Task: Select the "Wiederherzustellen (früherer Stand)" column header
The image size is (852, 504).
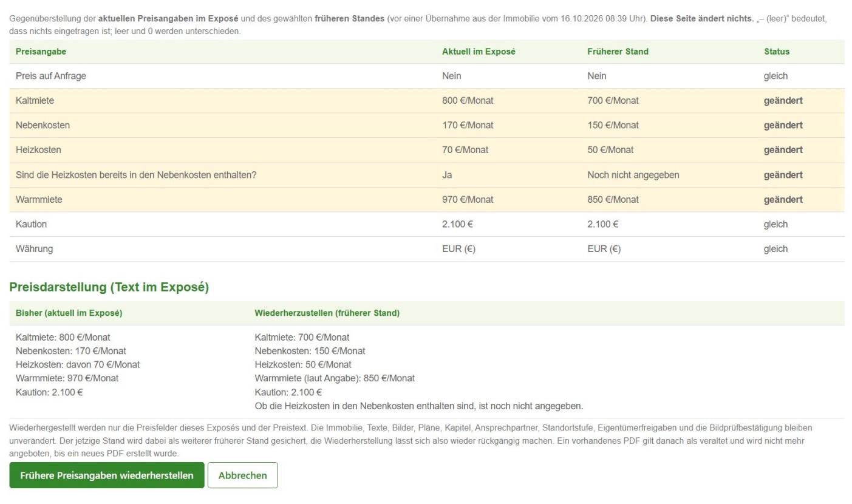Action: pos(327,313)
